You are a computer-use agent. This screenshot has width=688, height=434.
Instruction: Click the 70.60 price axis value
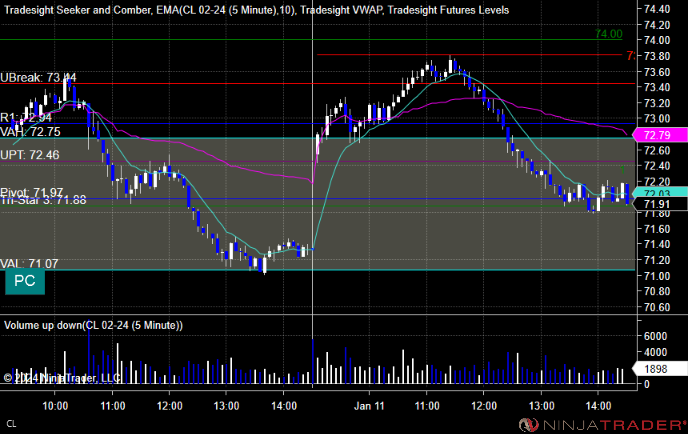point(657,307)
